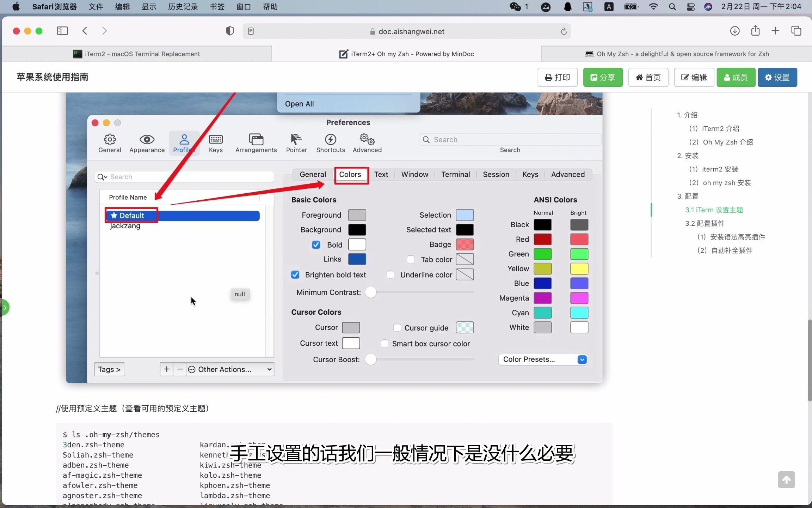Open the Spotlight search icon

(x=672, y=7)
